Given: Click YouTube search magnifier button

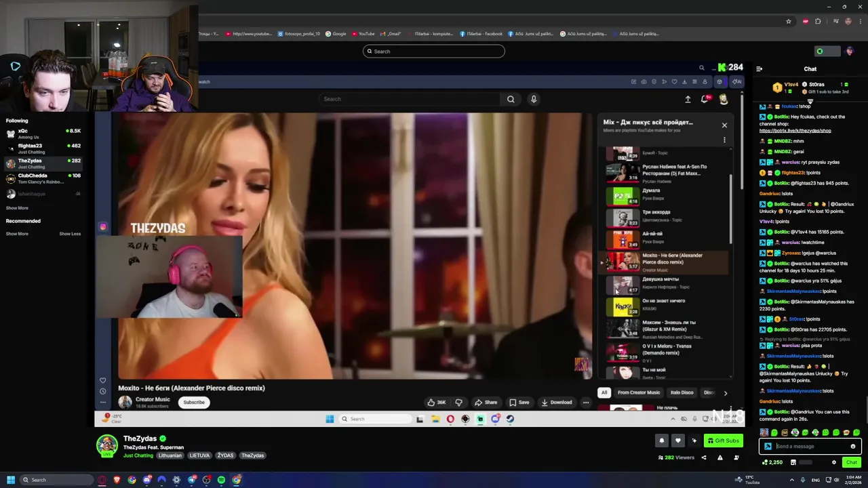Looking at the screenshot, I should (x=511, y=99).
